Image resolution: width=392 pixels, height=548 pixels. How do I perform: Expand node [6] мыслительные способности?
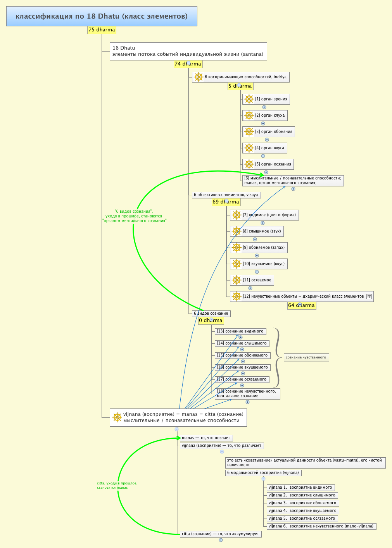pos(293,189)
